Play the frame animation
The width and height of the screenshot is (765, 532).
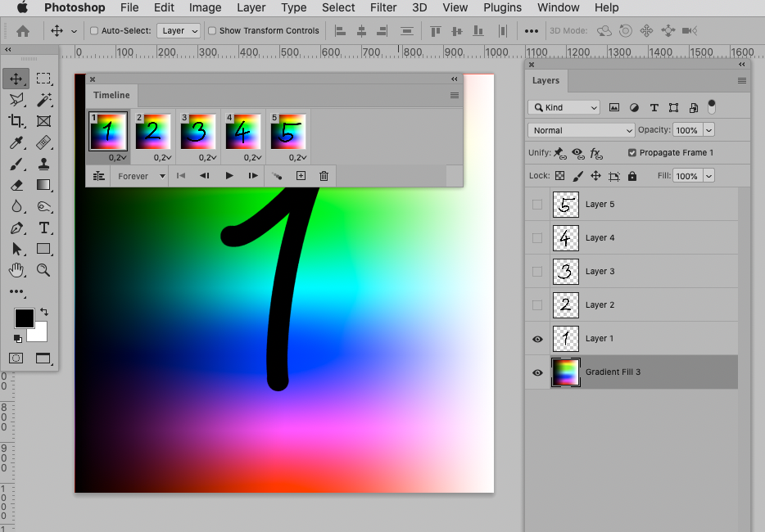tap(229, 175)
